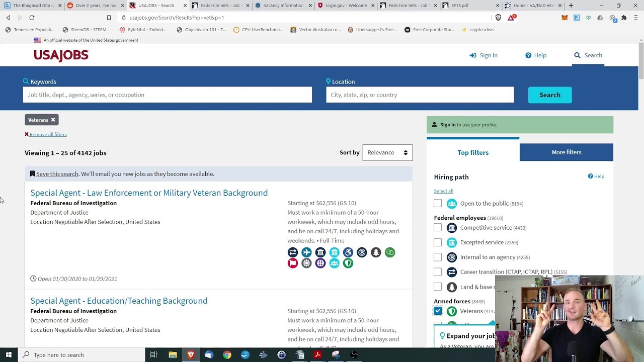Viewport: 644px width, 362px height.
Task: Click the green rings military spouse icon
Action: click(x=390, y=252)
